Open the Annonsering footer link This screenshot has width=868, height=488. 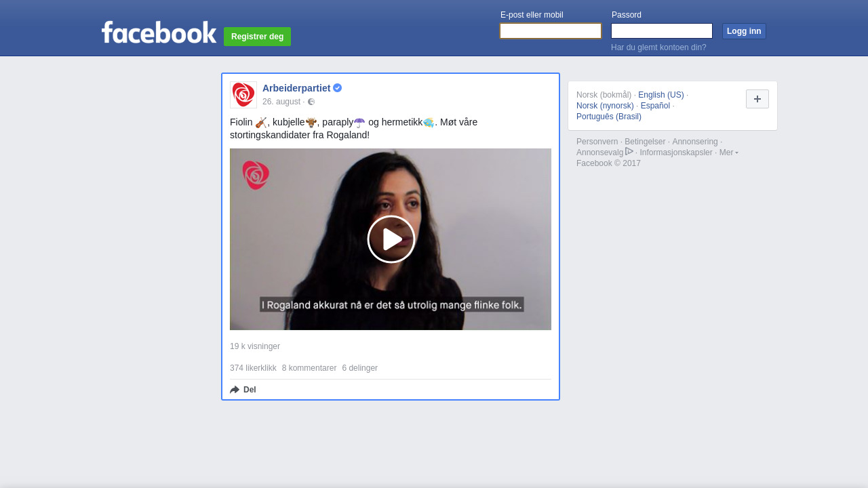(695, 142)
